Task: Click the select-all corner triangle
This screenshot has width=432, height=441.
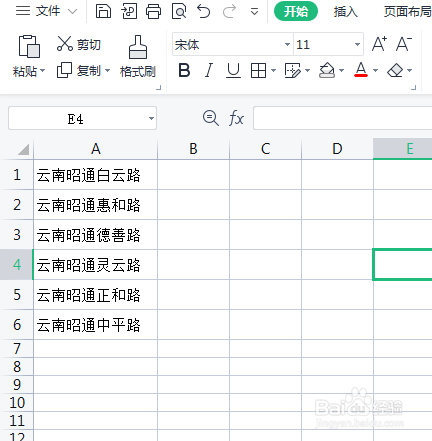Action: pyautogui.click(x=23, y=149)
